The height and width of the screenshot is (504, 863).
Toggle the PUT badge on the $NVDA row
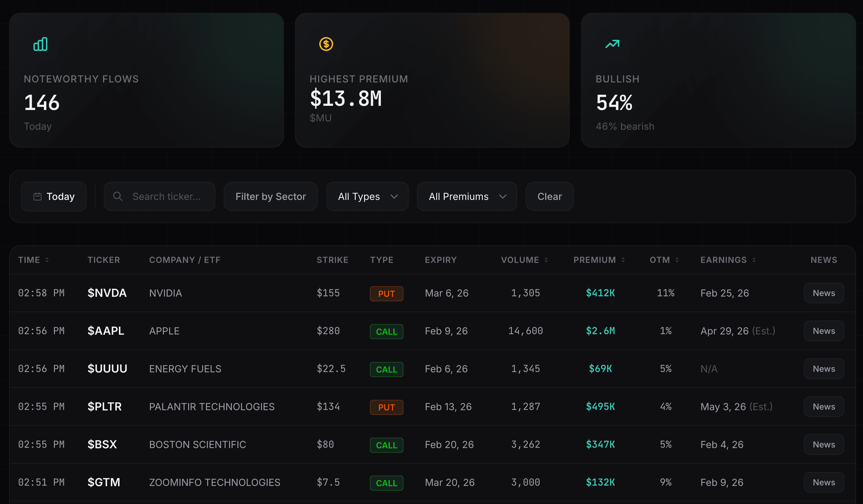click(x=386, y=293)
